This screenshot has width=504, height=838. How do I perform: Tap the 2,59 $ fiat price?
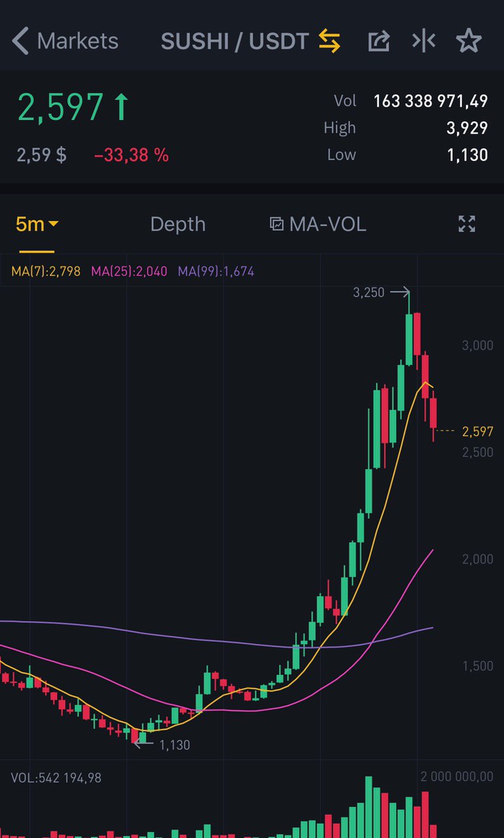pyautogui.click(x=41, y=155)
